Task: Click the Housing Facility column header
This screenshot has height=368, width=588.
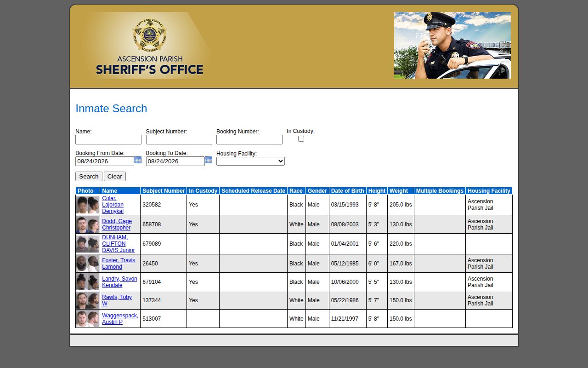Action: [489, 191]
